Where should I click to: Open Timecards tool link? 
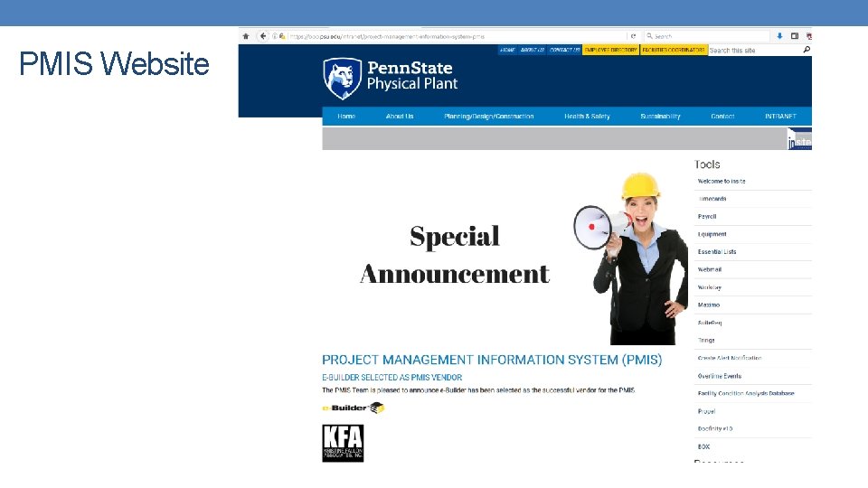pos(712,199)
